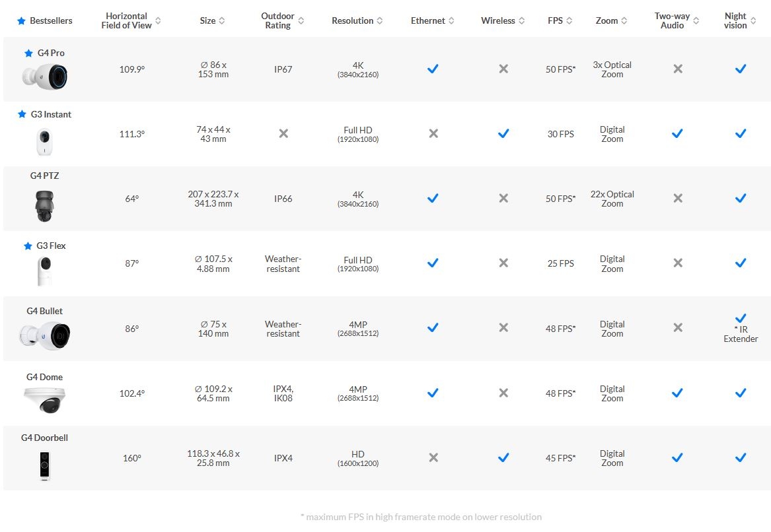Click the Night vision checkmark for G4 Dome
The width and height of the screenshot is (771, 532).
(741, 393)
